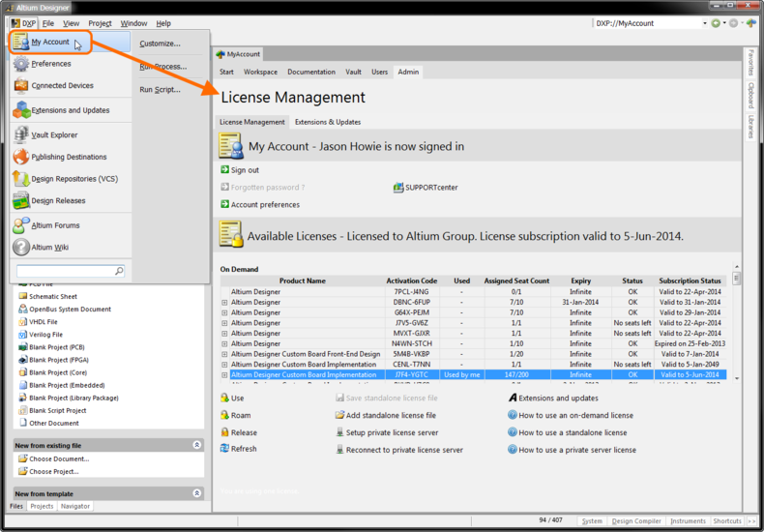Switch to the Extensions & Updates tab
764x532 pixels.
tap(327, 122)
